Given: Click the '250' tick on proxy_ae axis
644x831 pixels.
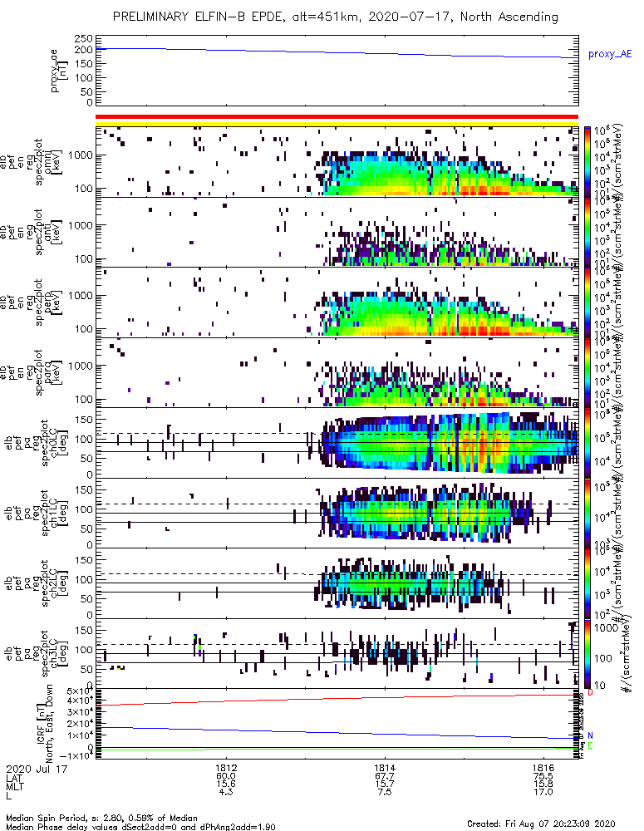Looking at the screenshot, I should (x=84, y=39).
